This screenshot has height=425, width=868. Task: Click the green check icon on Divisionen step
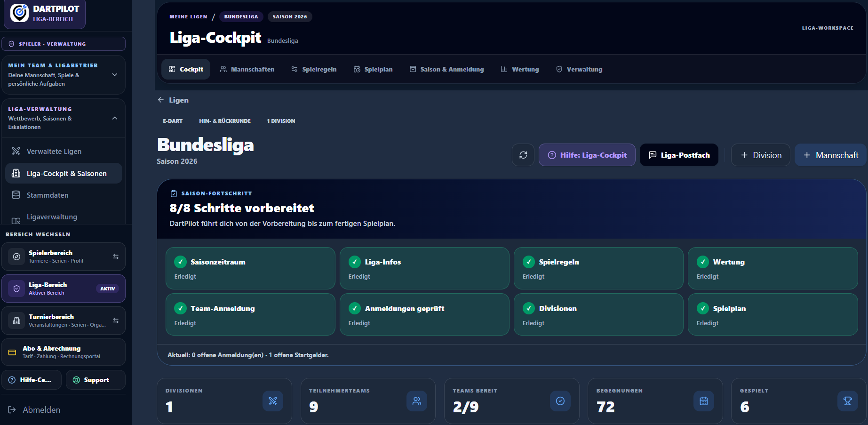coord(529,308)
